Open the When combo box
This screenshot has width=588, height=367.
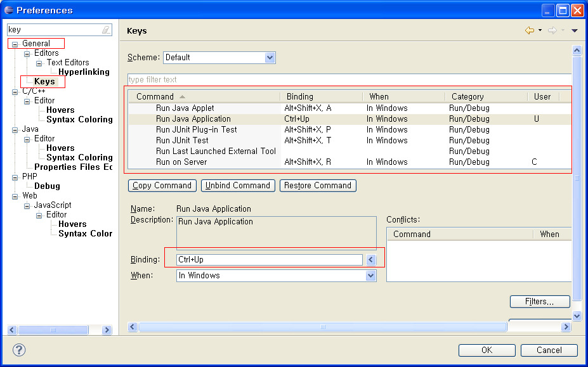point(371,276)
